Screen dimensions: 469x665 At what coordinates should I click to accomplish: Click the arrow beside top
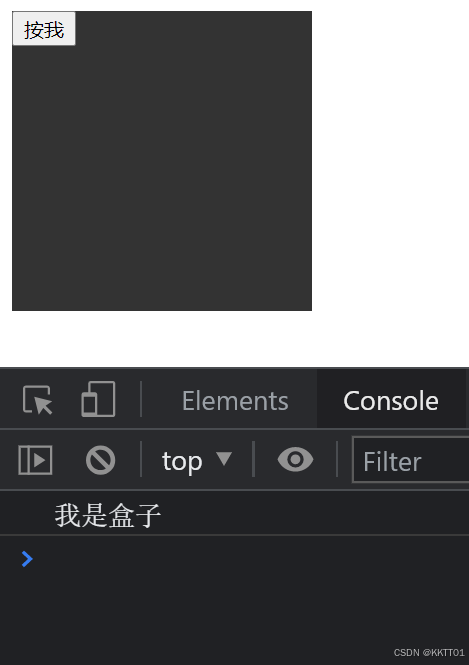click(x=224, y=458)
